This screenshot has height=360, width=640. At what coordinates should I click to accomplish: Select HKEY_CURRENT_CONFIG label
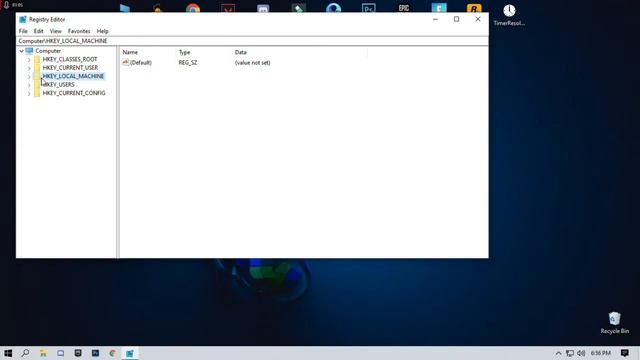click(x=74, y=93)
